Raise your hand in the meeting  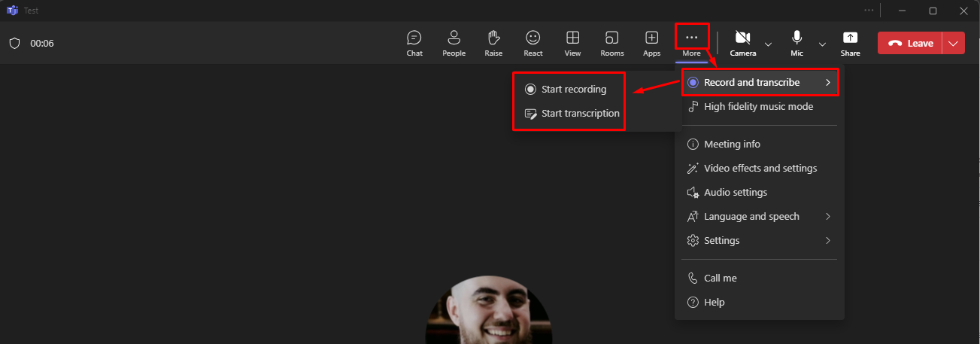click(493, 43)
